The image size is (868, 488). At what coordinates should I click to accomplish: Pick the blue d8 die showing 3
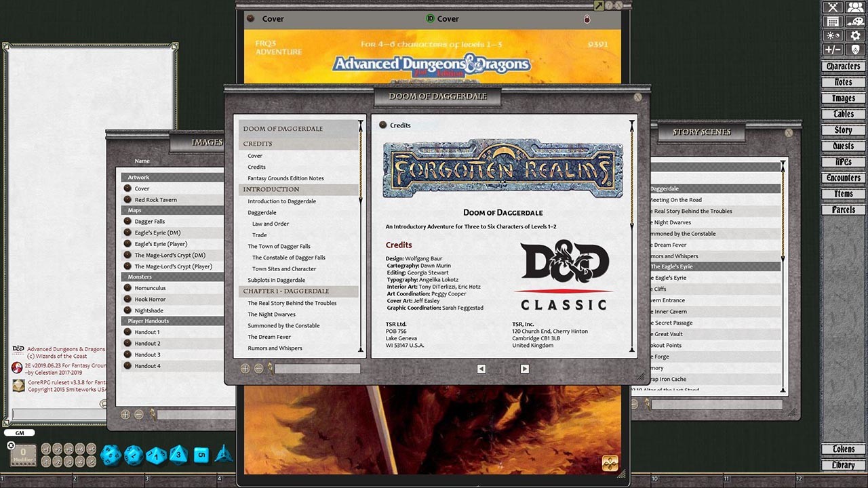(x=179, y=455)
